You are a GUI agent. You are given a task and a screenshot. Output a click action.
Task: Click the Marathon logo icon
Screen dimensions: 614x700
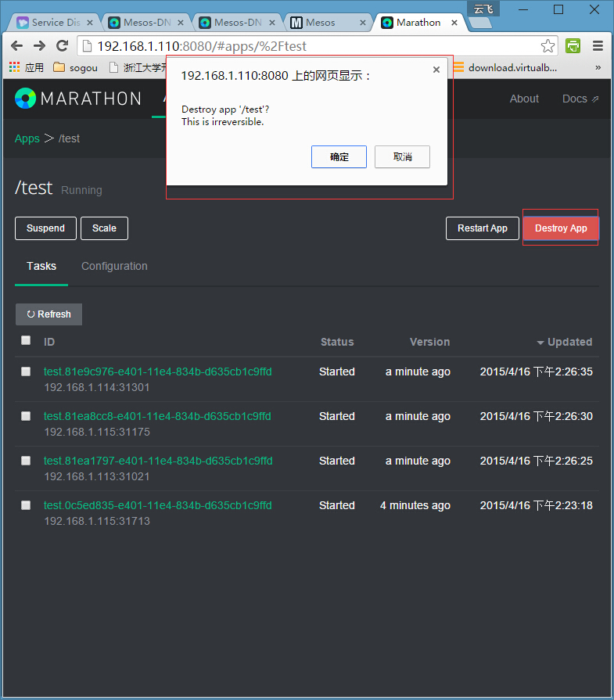click(x=25, y=99)
